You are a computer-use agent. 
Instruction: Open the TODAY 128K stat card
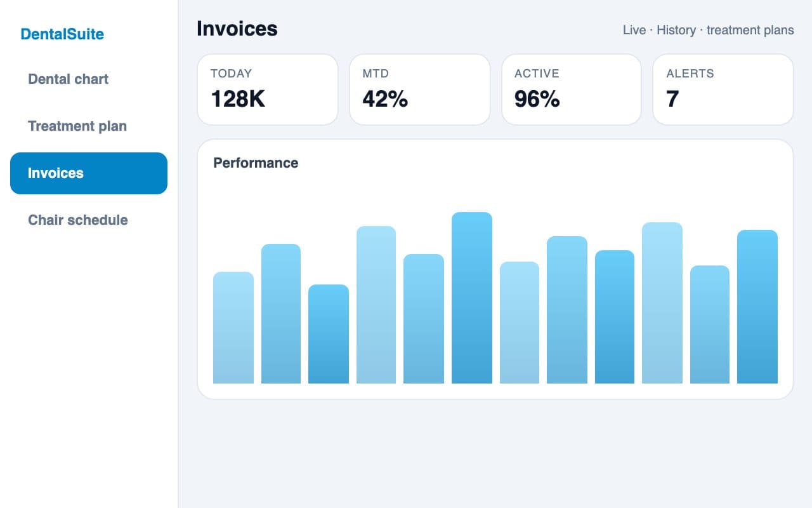[268, 90]
